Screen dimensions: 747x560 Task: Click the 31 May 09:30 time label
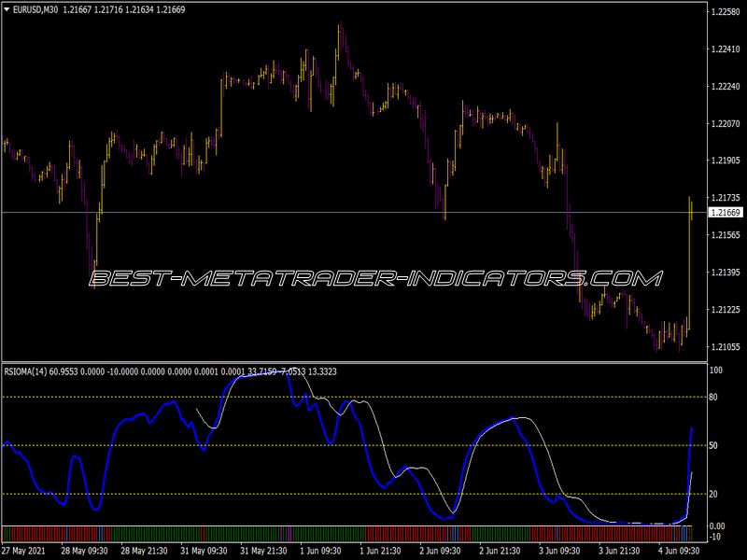click(x=204, y=551)
